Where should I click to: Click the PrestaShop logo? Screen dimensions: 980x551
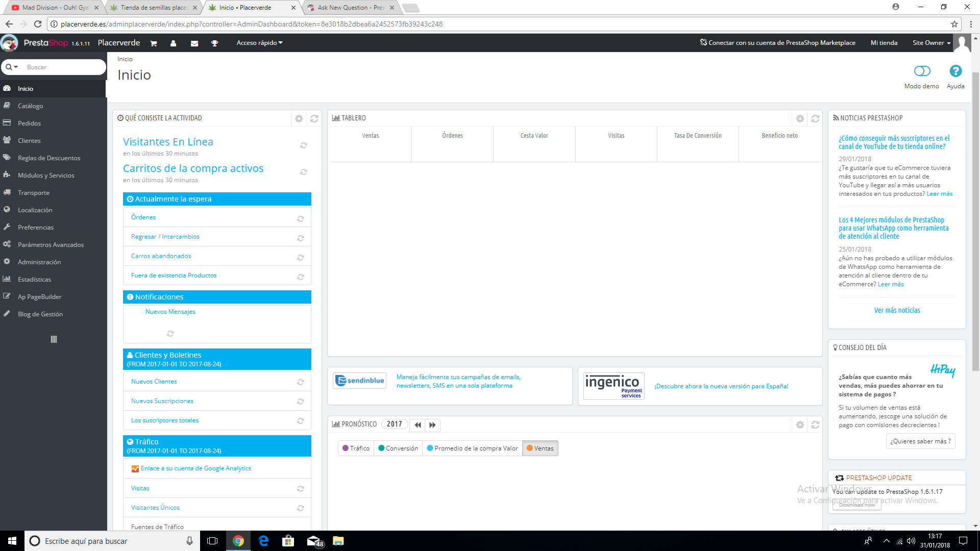coord(45,43)
